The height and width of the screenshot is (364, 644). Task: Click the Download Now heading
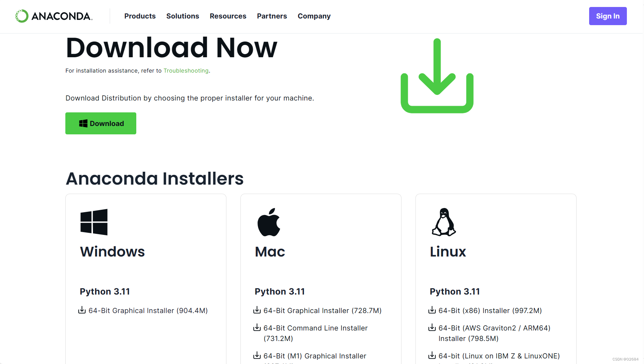(x=171, y=47)
